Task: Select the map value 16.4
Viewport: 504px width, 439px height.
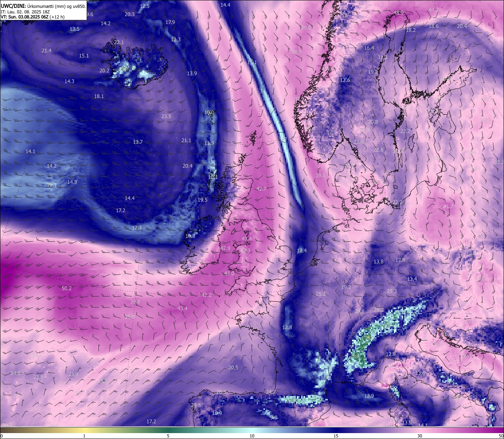Action: click(x=369, y=48)
